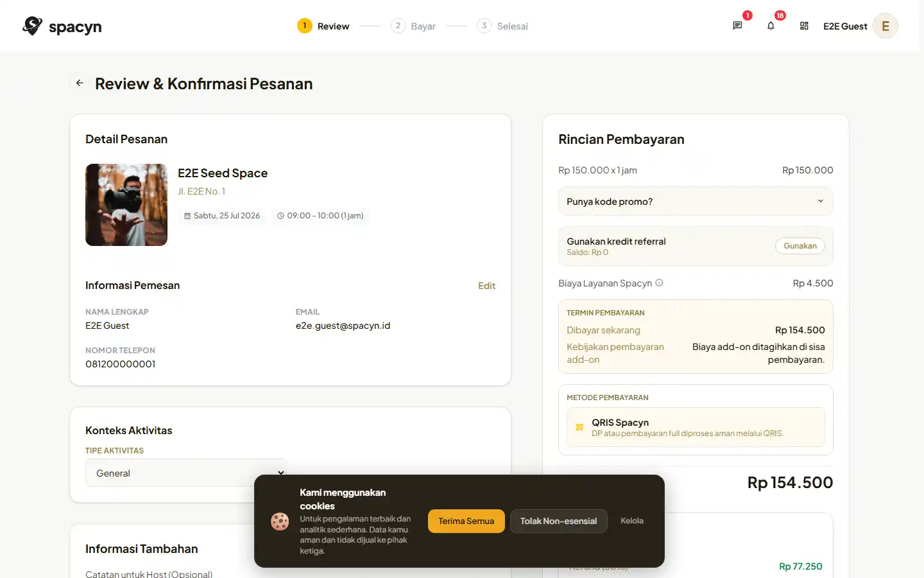924x578 pixels.
Task: Click the date Sabtu, 25 Jul 2026
Action: pyautogui.click(x=227, y=216)
